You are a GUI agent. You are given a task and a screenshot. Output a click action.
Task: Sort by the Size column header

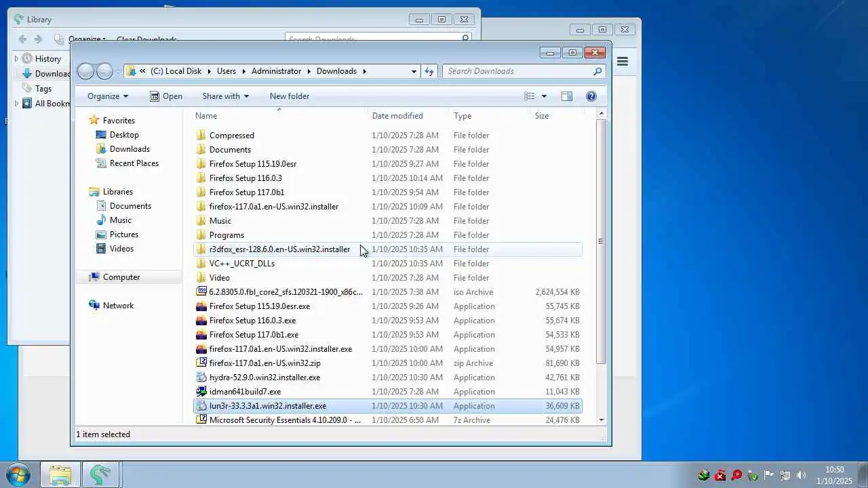556,116
